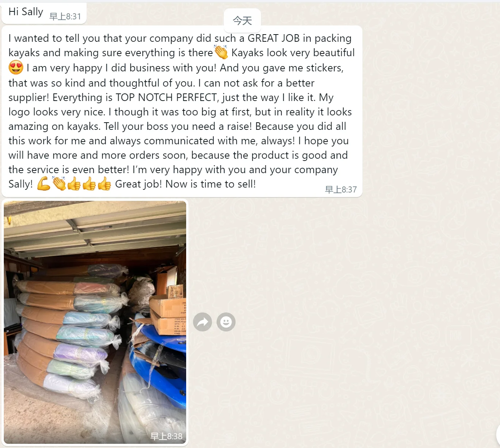Select the "Hi Sally" message bubble
The height and width of the screenshot is (448, 500).
pos(44,13)
